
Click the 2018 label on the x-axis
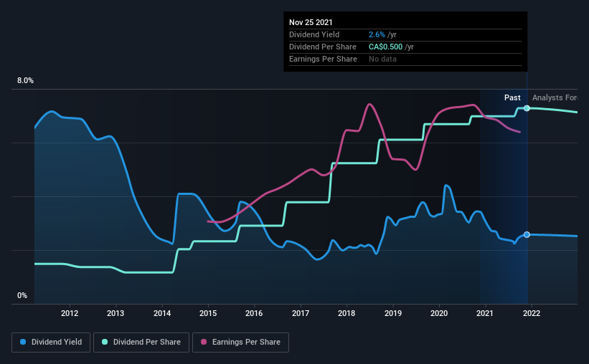pyautogui.click(x=347, y=313)
